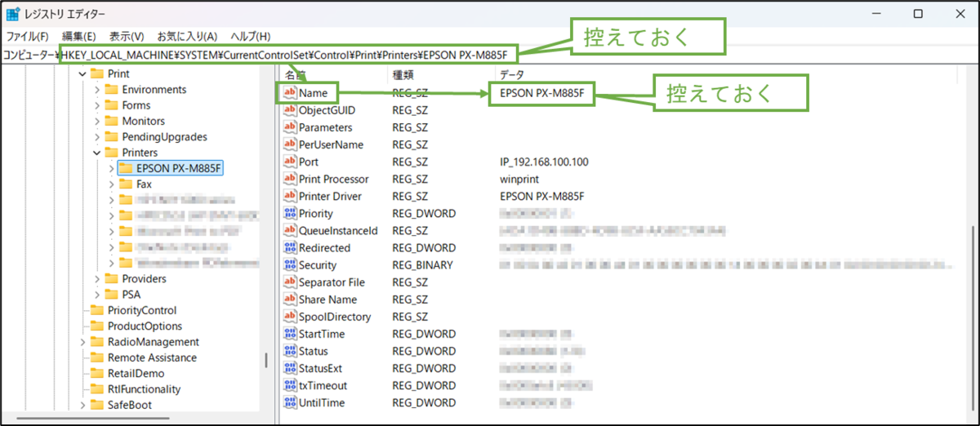
Task: Expand the Monitors key
Action: pyautogui.click(x=96, y=121)
